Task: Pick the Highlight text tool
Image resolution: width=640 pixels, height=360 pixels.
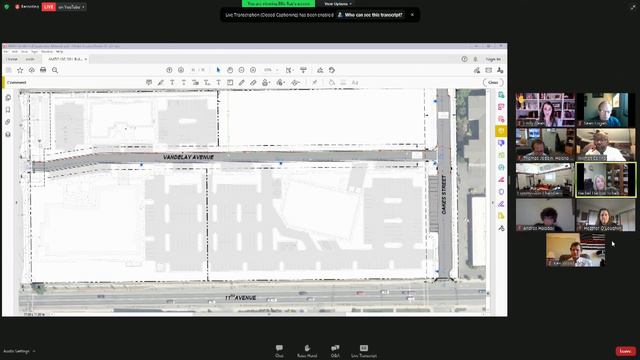Action: point(161,82)
